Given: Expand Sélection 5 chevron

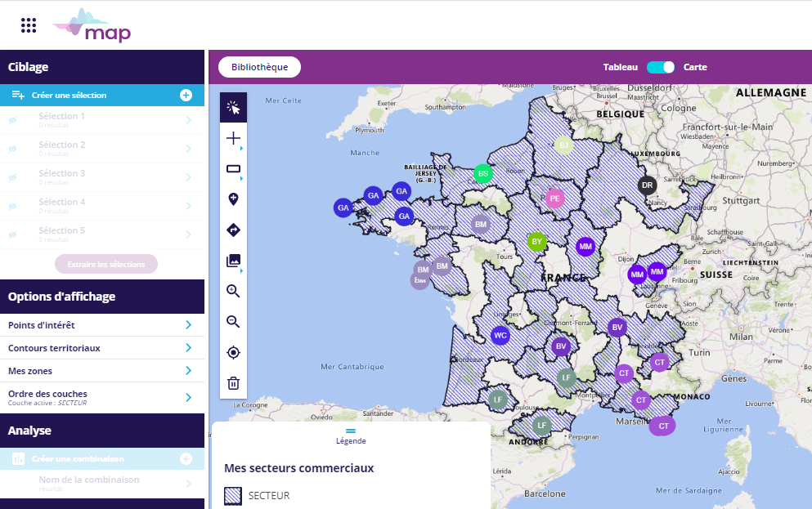Looking at the screenshot, I should 189,234.
